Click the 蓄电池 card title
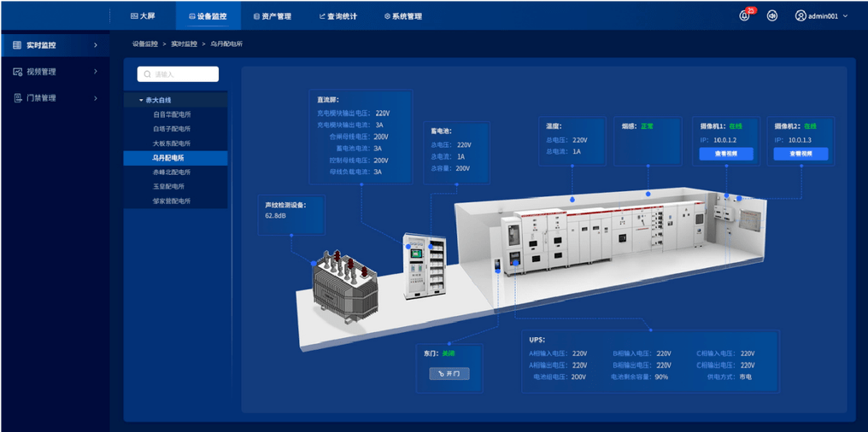The height and width of the screenshot is (432, 868). (x=441, y=131)
